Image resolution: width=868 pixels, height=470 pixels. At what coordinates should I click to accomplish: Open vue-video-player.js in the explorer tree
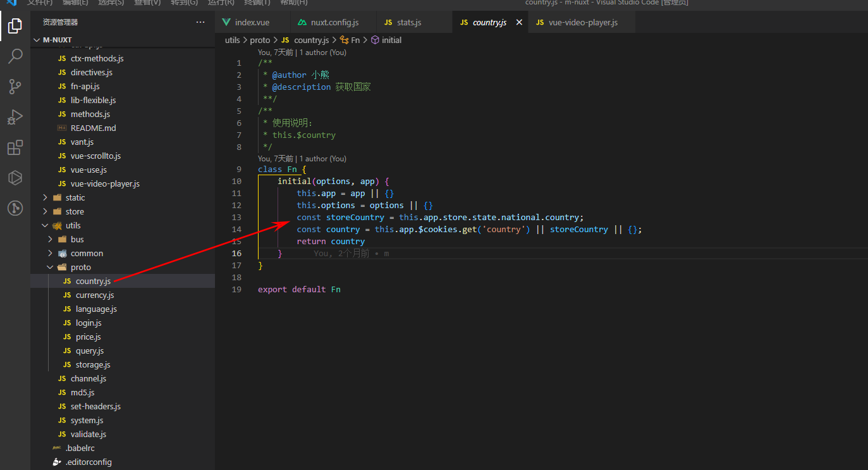coord(105,183)
